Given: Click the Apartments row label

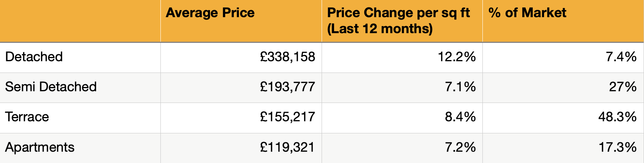Looking at the screenshot, I should [39, 147].
